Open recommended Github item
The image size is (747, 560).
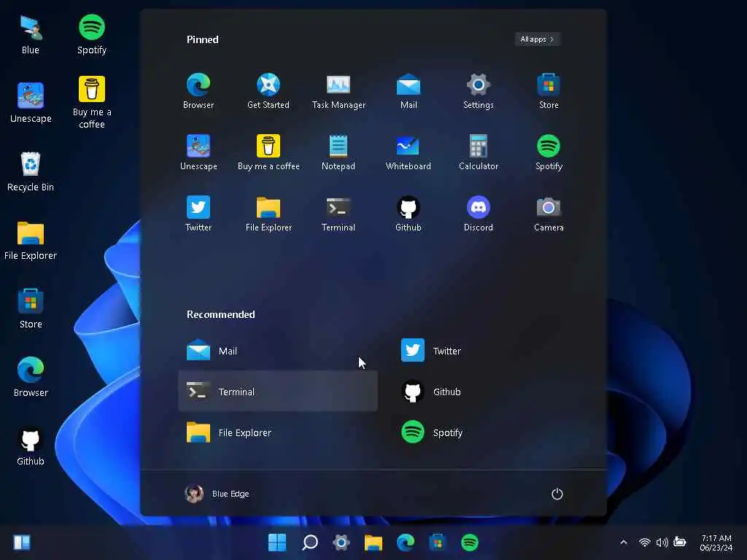click(491, 392)
